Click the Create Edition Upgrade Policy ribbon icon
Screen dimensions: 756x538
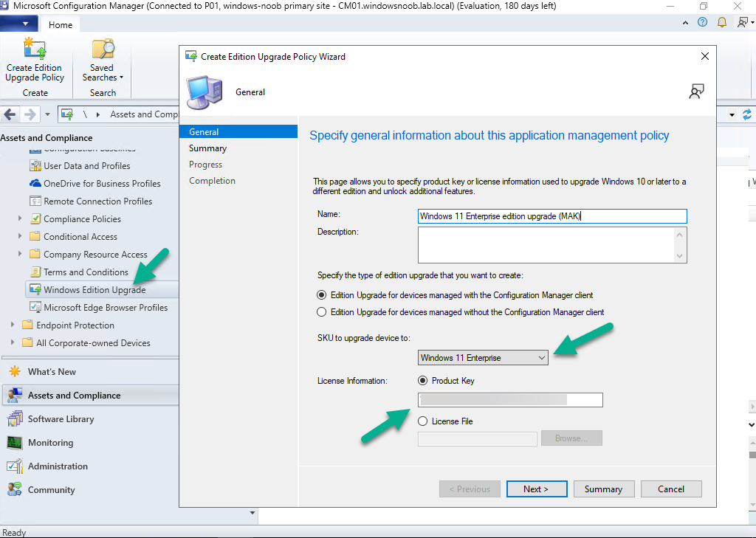pyautogui.click(x=35, y=49)
